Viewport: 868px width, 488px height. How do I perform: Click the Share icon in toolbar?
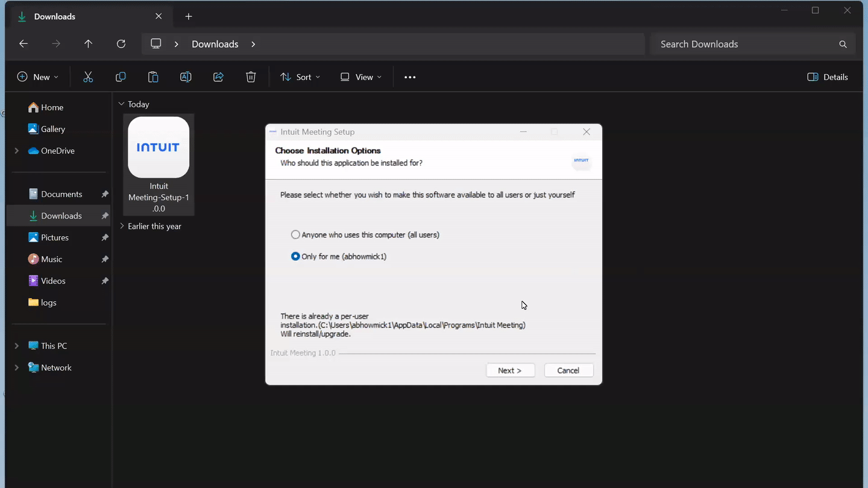click(x=218, y=77)
